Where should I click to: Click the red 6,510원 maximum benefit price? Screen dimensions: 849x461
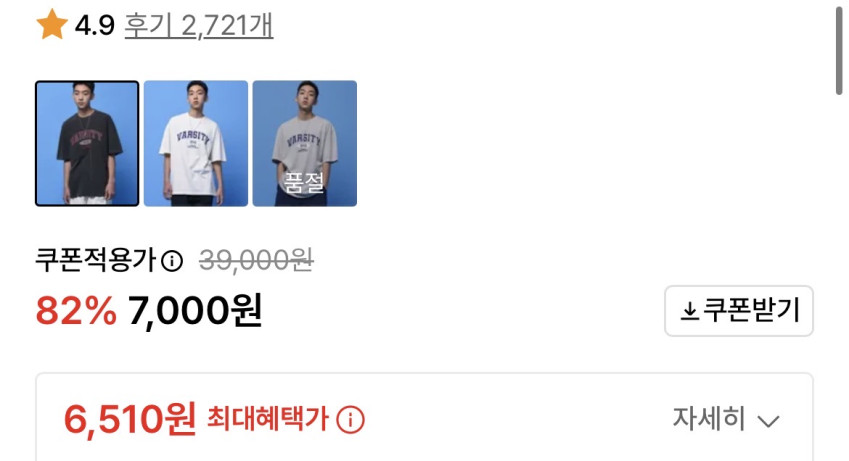coord(130,420)
